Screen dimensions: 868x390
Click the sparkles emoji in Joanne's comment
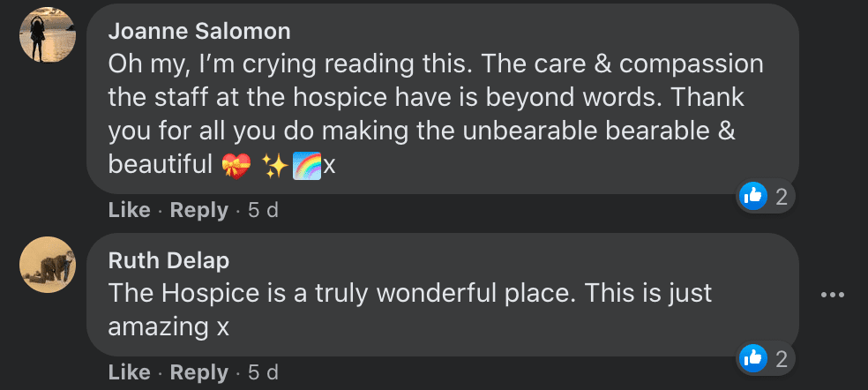pyautogui.click(x=275, y=166)
